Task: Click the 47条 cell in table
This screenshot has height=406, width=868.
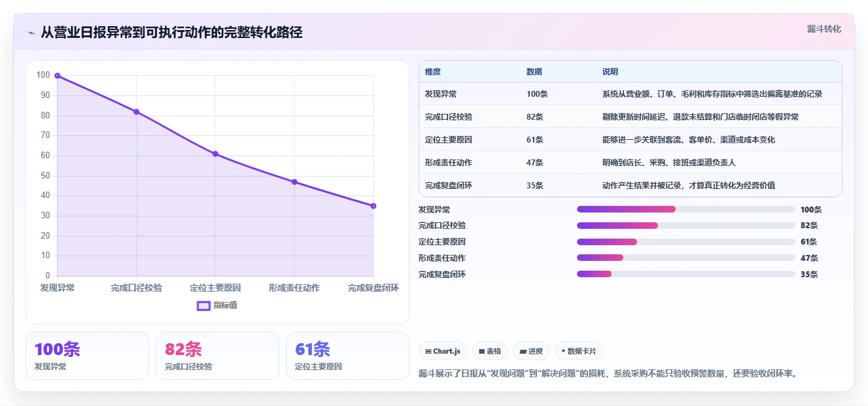Action: click(x=535, y=163)
